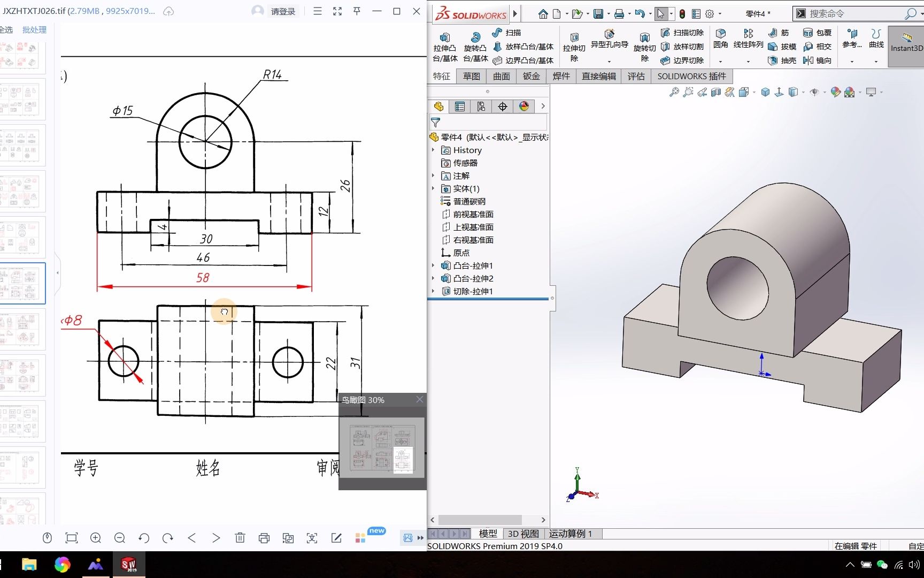Open the display style dropdown arrow
The height and width of the screenshot is (578, 924).
(x=803, y=92)
